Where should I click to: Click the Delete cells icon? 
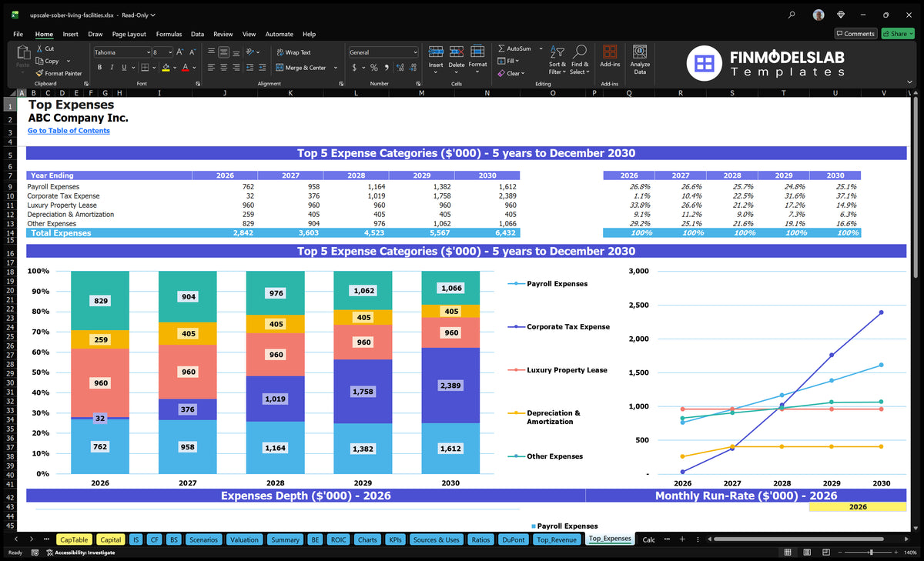457,52
